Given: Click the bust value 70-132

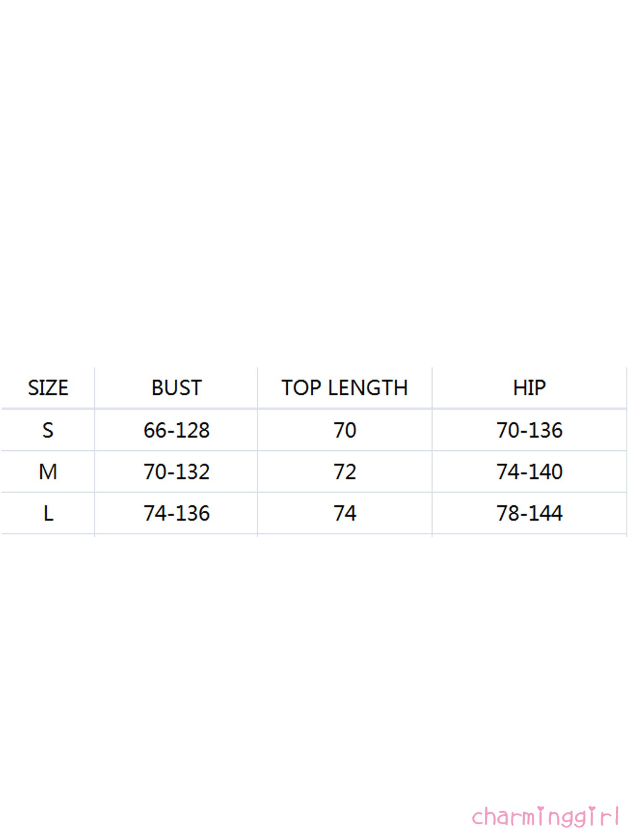Looking at the screenshot, I should coord(176,472).
